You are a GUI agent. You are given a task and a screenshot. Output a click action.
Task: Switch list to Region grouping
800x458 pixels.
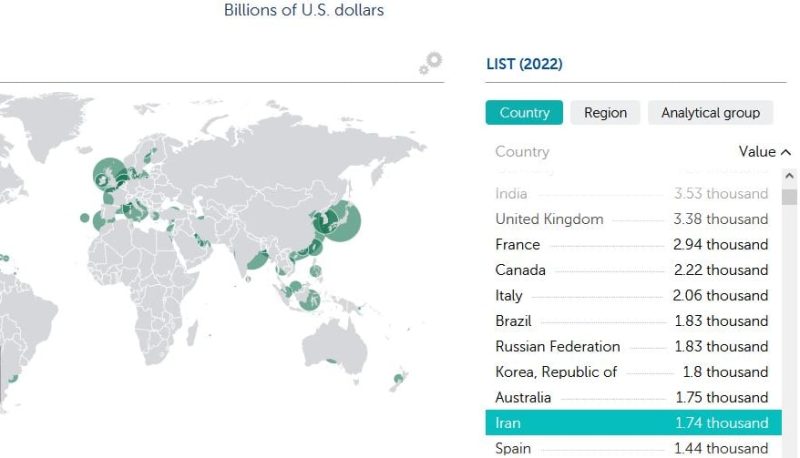coord(605,113)
